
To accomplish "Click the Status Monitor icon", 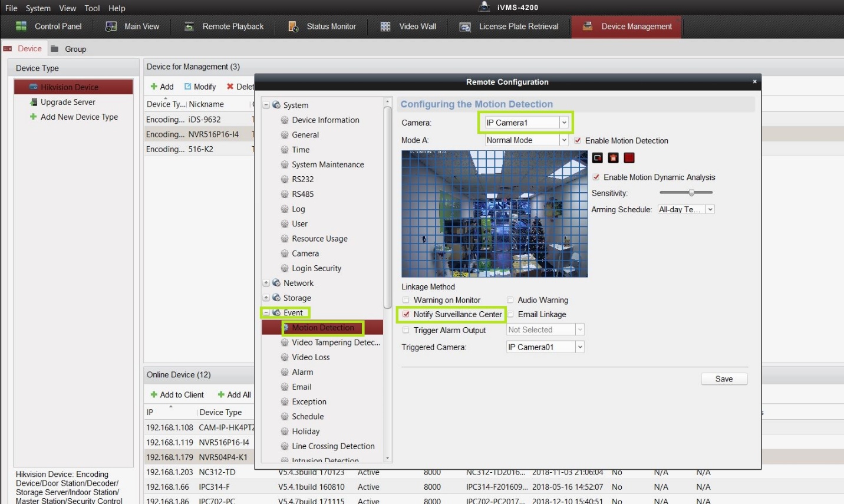I will pos(293,27).
